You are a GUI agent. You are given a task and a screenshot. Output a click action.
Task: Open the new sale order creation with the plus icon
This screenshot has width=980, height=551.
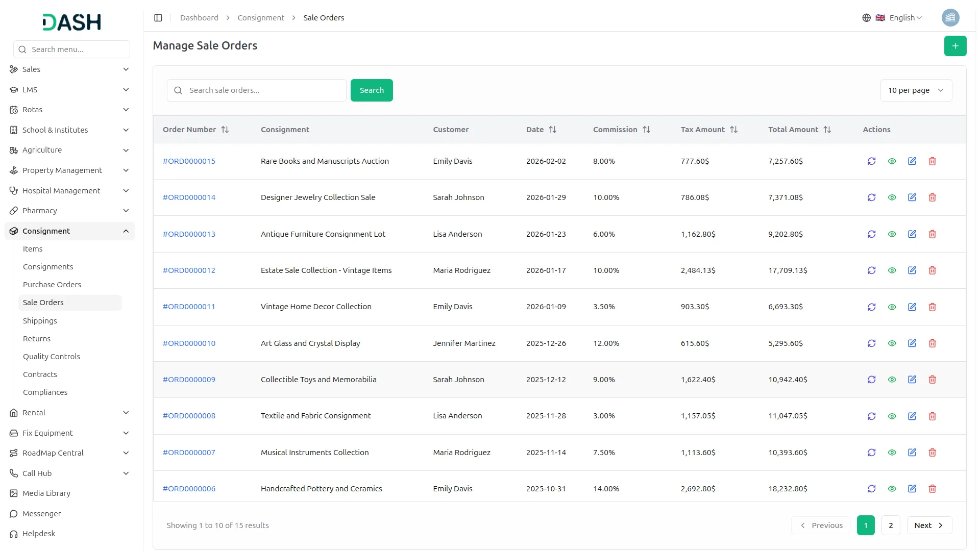(x=955, y=45)
